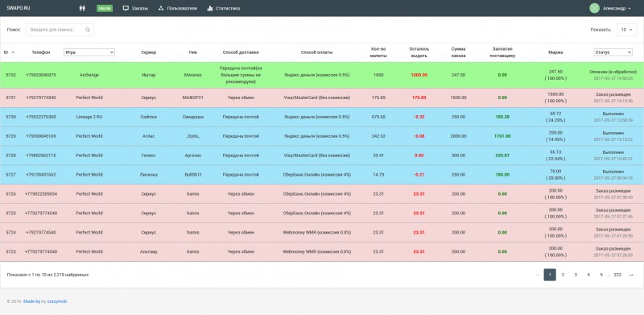The width and height of the screenshot is (644, 315).
Task: Select pagination page 1
Action: click(550, 275)
